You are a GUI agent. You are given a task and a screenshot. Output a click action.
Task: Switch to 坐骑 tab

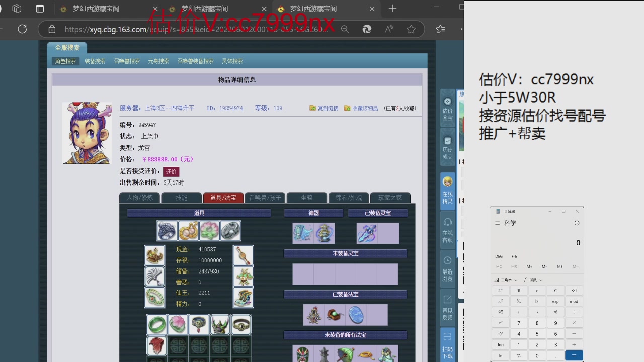306,198
